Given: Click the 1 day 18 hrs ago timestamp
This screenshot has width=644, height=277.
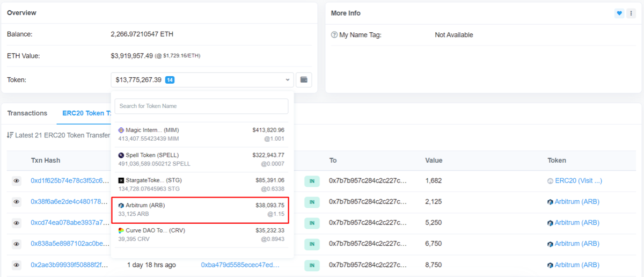Looking at the screenshot, I should [151, 265].
